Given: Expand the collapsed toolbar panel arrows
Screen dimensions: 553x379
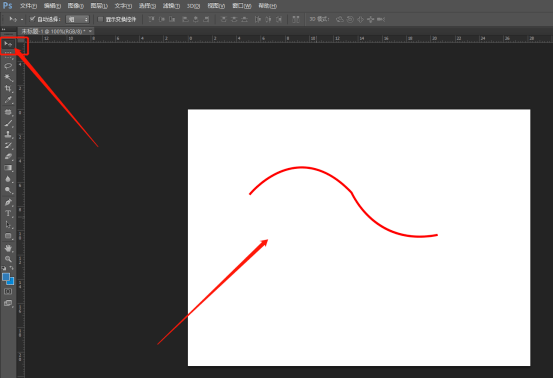Looking at the screenshot, I should [4, 30].
